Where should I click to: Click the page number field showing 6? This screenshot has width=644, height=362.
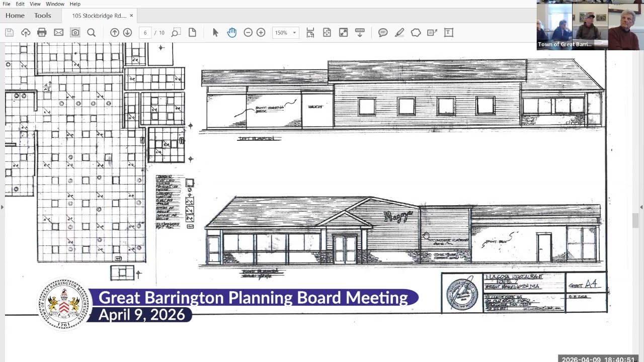pos(145,33)
